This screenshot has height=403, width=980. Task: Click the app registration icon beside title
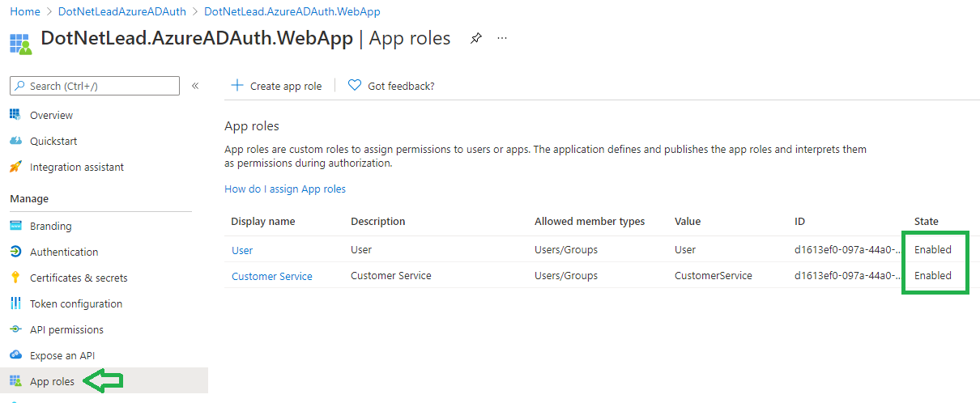click(20, 44)
